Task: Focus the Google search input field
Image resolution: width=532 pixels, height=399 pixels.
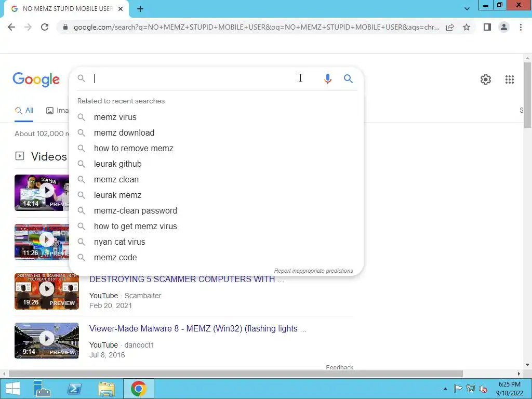Action: [204, 79]
